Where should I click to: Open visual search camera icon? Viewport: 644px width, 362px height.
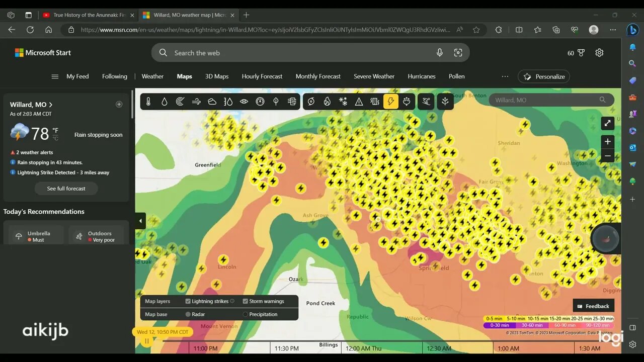(458, 53)
